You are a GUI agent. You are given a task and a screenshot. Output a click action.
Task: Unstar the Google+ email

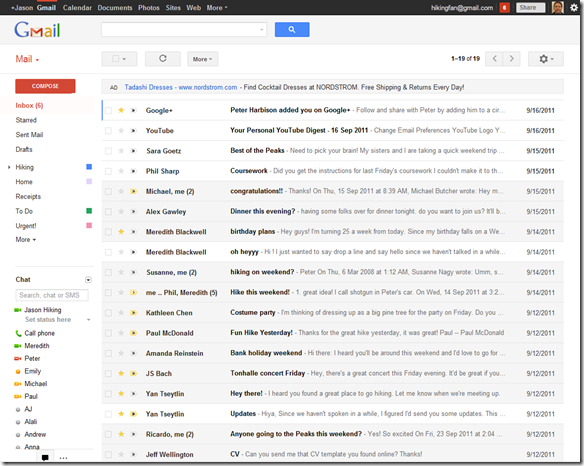coord(121,110)
